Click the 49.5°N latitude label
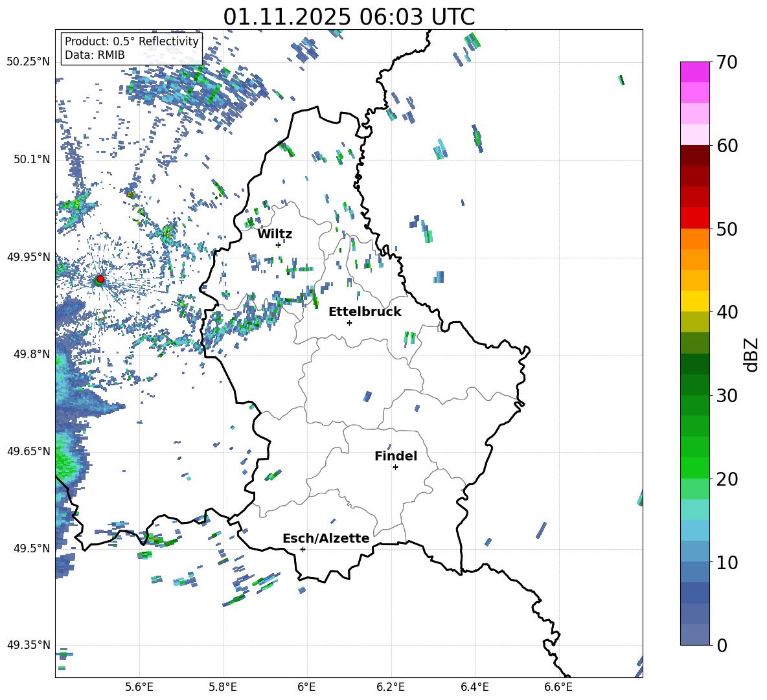The height and width of the screenshot is (700, 767). click(32, 548)
